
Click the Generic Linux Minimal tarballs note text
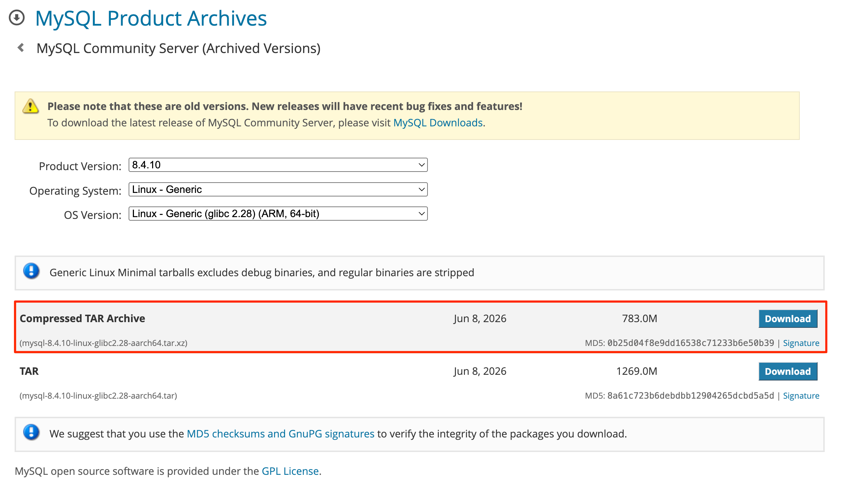click(x=262, y=273)
